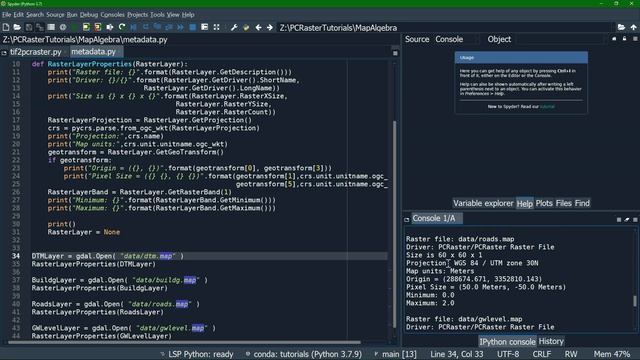Continue execution with the double-arrow debug icon
This screenshot has width=640, height=360.
pos(180,27)
